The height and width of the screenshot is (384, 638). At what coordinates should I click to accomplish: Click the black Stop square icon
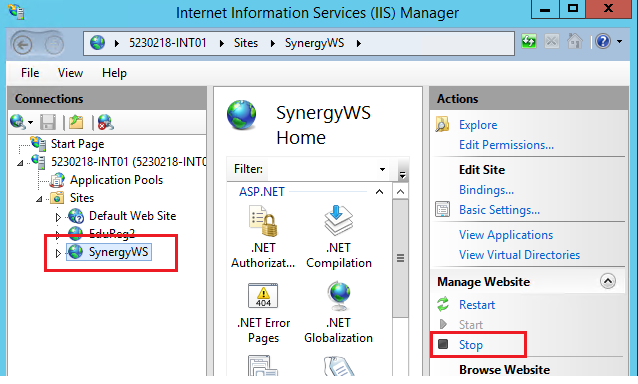[x=443, y=344]
